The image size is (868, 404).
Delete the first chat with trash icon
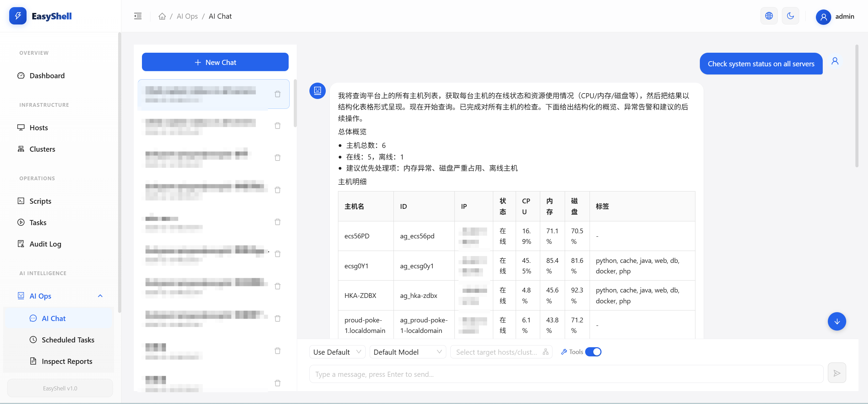pyautogui.click(x=277, y=94)
